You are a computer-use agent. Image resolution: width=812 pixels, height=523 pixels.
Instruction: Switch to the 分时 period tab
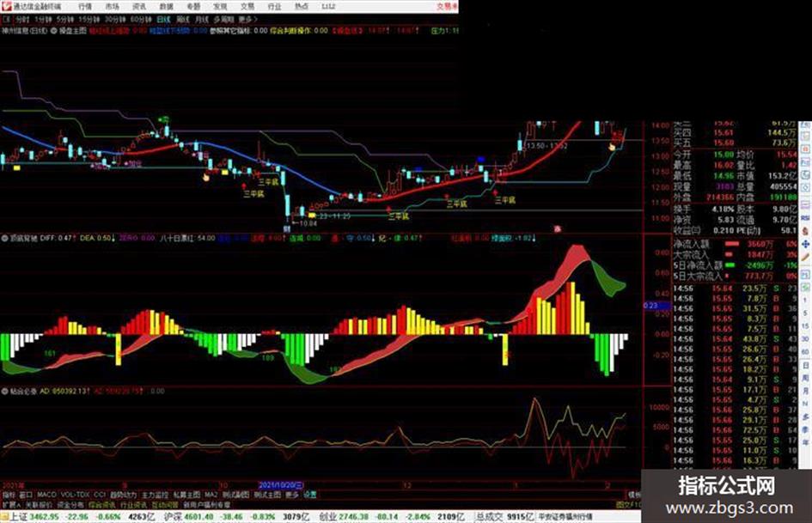point(21,19)
